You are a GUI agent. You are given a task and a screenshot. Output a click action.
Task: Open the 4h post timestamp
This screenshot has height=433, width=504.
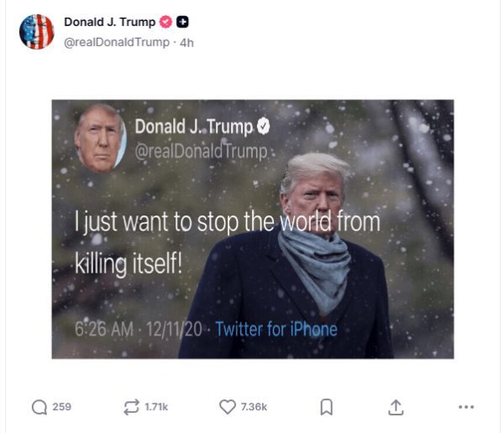click(x=186, y=43)
